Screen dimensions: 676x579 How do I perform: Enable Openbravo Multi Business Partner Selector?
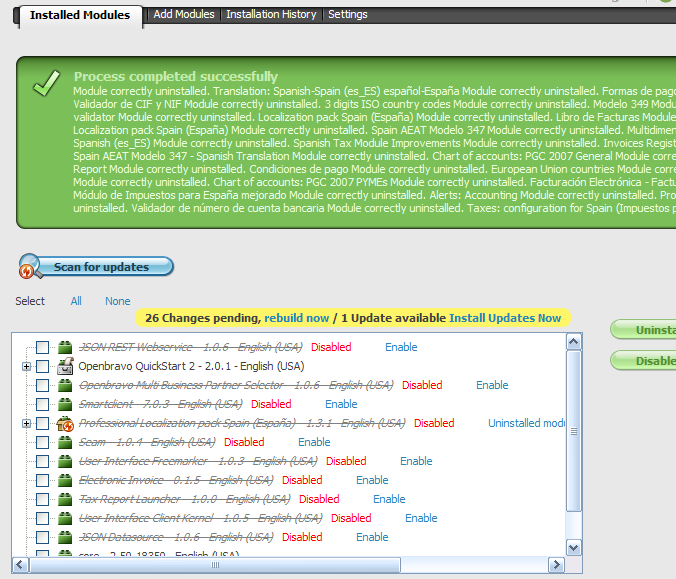(x=492, y=385)
